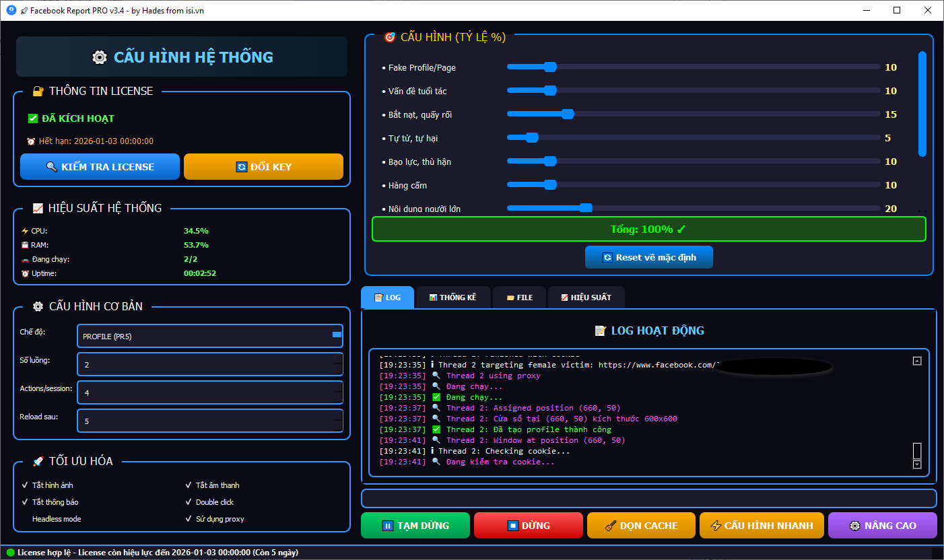This screenshot has height=560, width=944.
Task: Click the log panel scrollbar down arrow
Action: click(x=916, y=464)
